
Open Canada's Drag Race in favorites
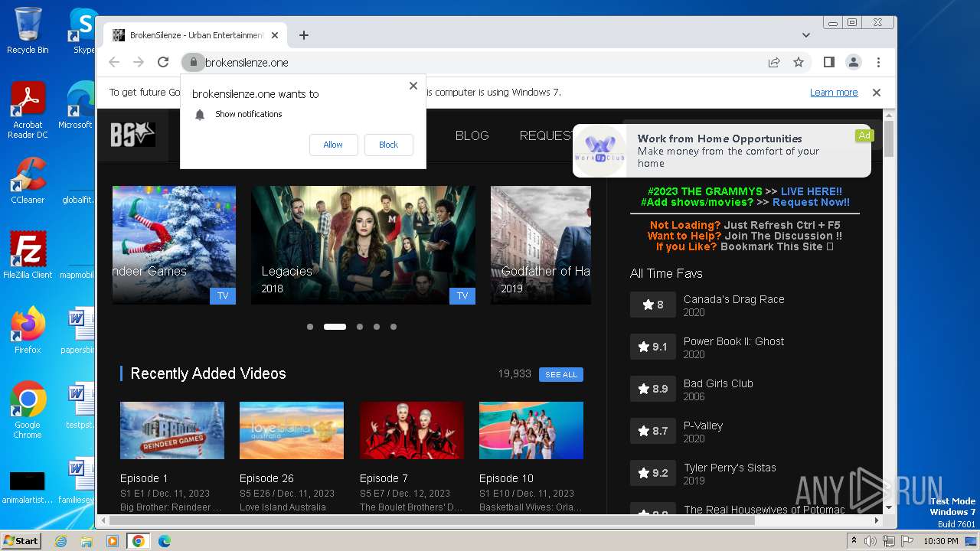click(x=733, y=299)
